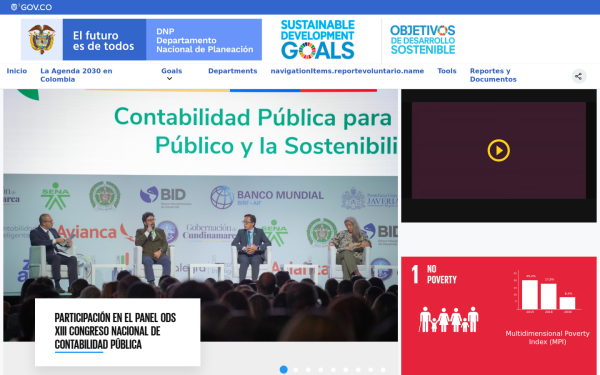Click Multidimensional Poverty Index (MPI) label

(x=548, y=338)
